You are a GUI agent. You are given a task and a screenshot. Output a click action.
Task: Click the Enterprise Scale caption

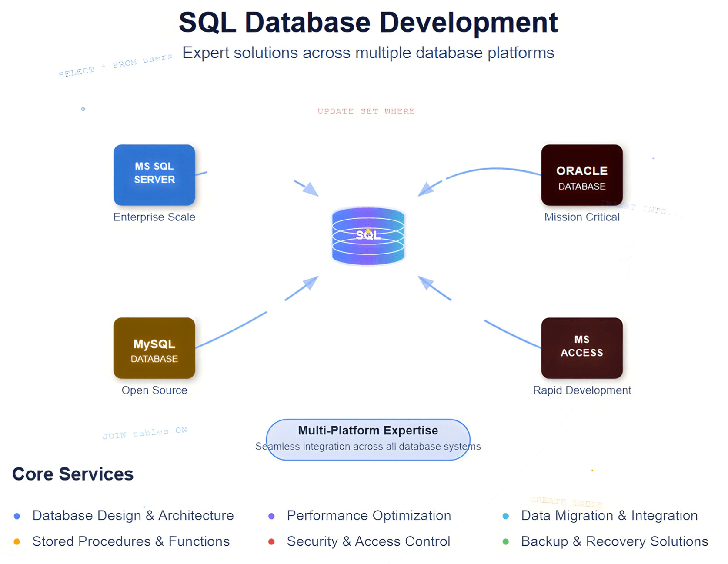[x=154, y=217]
